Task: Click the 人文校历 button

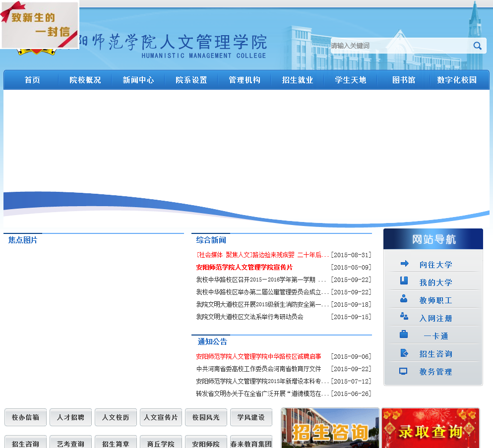Action: click(116, 417)
